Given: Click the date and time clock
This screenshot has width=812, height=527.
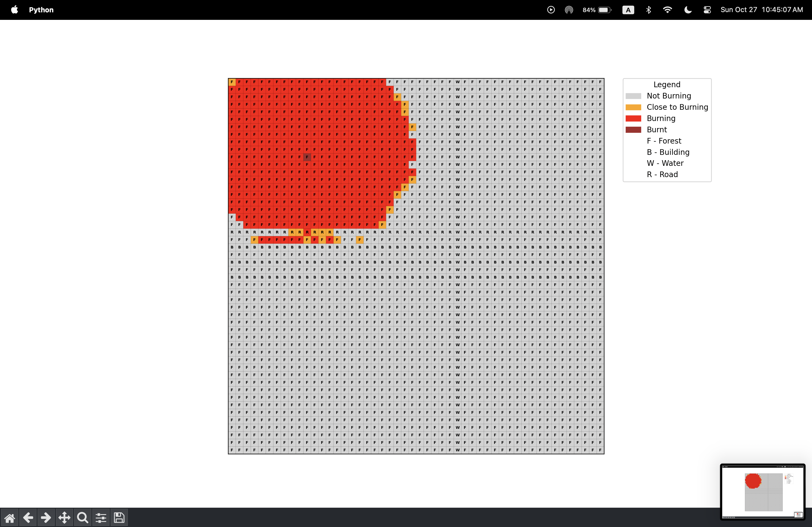Looking at the screenshot, I should 762,10.
